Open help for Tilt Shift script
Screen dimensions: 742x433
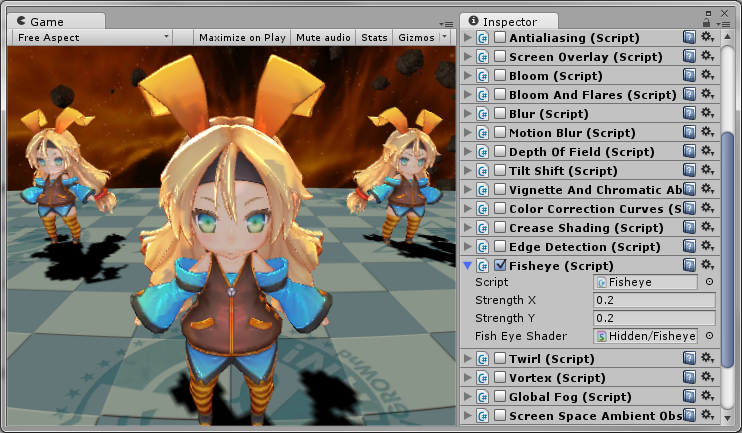[x=689, y=170]
